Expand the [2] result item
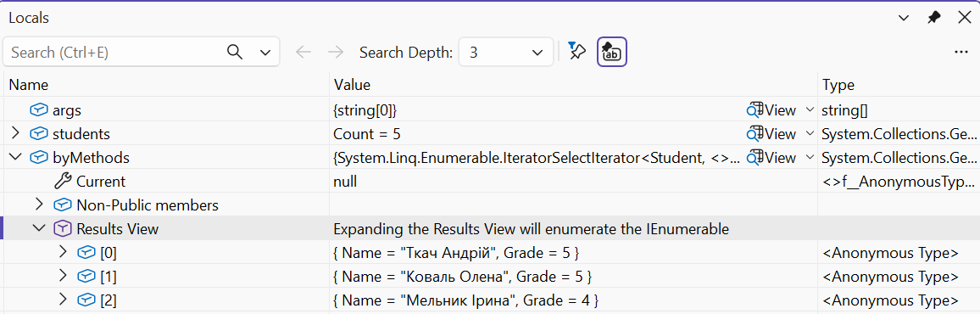The height and width of the screenshot is (314, 980). coord(63,299)
